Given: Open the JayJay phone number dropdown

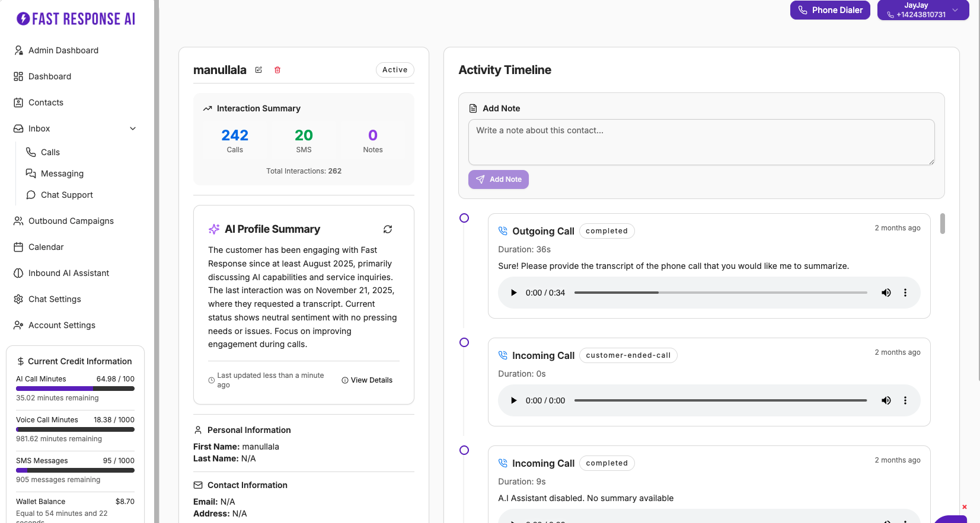Looking at the screenshot, I should (955, 10).
